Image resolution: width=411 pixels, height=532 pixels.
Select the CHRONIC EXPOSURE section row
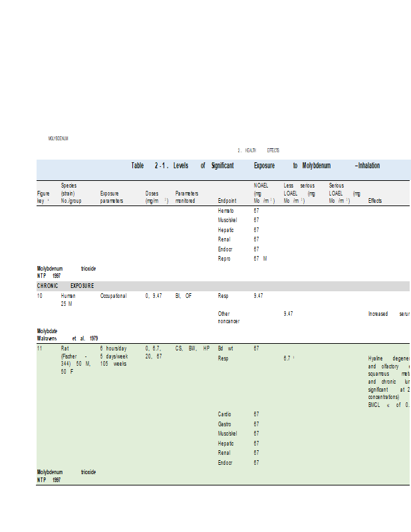coord(65,286)
